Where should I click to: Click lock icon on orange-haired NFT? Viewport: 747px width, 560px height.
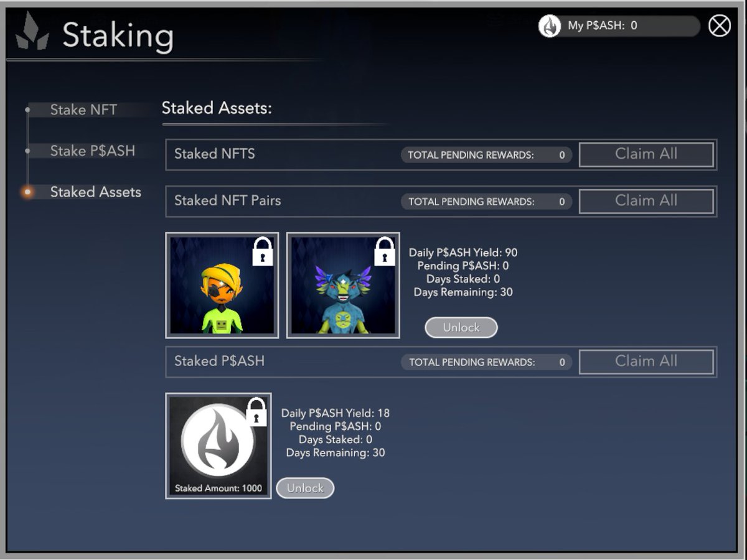point(263,251)
